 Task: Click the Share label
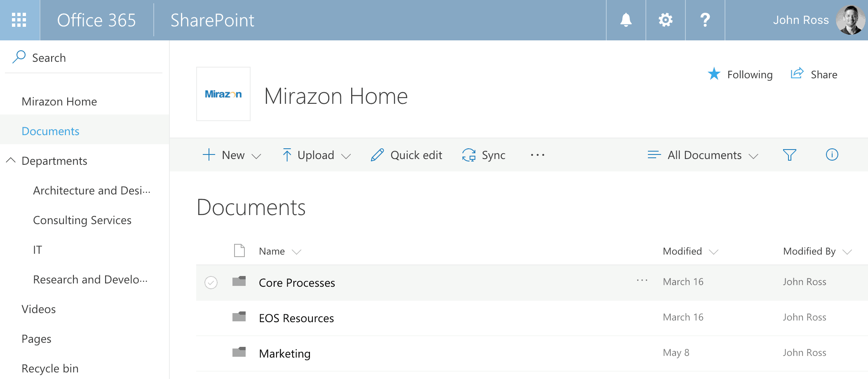[x=824, y=75]
